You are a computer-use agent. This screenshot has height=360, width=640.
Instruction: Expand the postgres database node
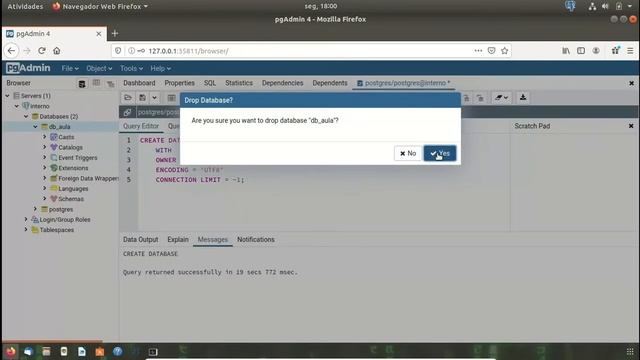[x=36, y=209]
